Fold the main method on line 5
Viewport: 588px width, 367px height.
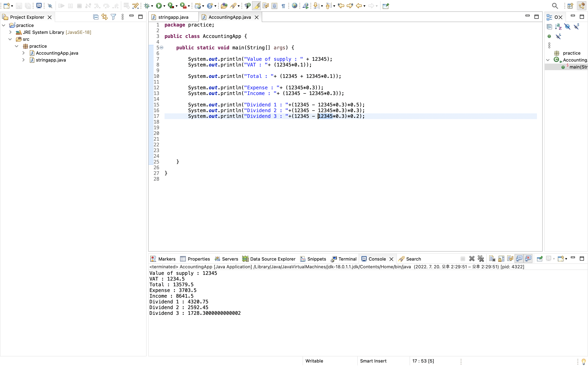coord(162,48)
